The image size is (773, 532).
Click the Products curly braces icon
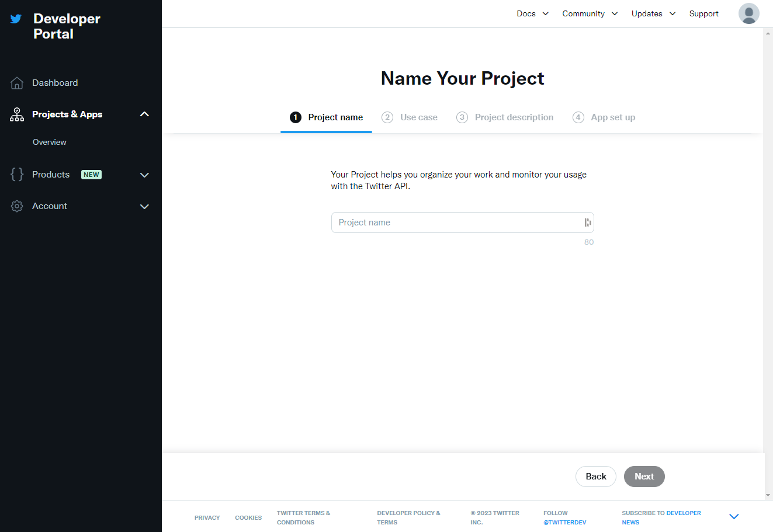pyautogui.click(x=17, y=175)
